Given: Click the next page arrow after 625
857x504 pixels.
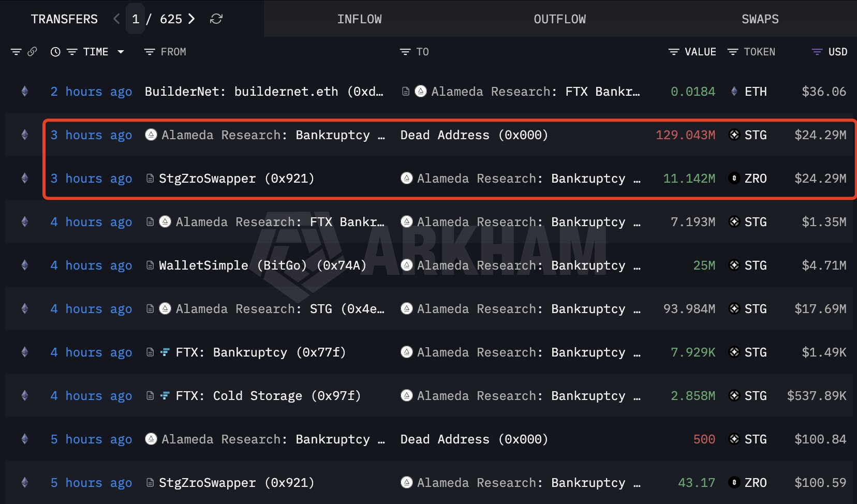Looking at the screenshot, I should point(191,19).
